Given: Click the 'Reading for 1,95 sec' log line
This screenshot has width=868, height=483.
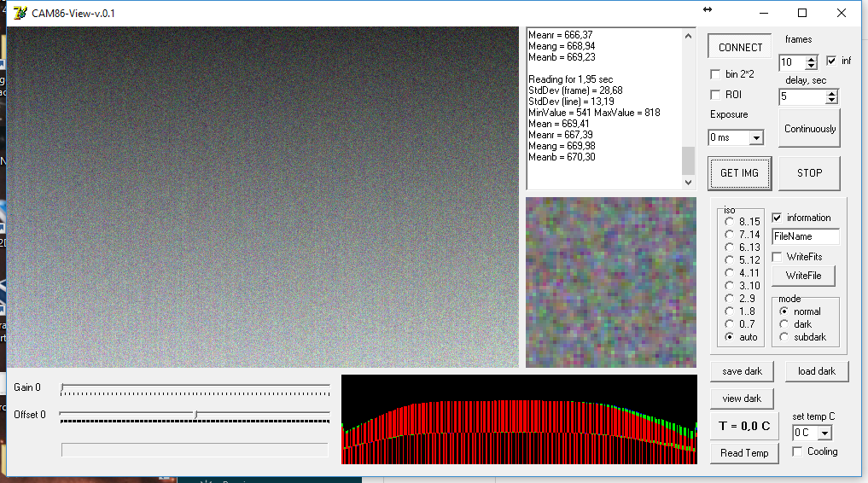Looking at the screenshot, I should (570, 79).
